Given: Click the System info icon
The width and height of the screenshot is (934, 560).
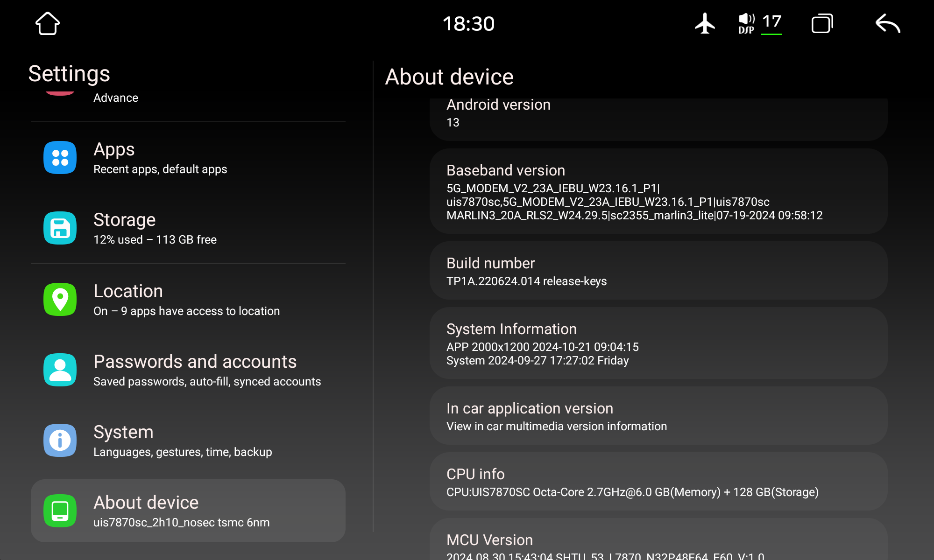Looking at the screenshot, I should click(60, 440).
